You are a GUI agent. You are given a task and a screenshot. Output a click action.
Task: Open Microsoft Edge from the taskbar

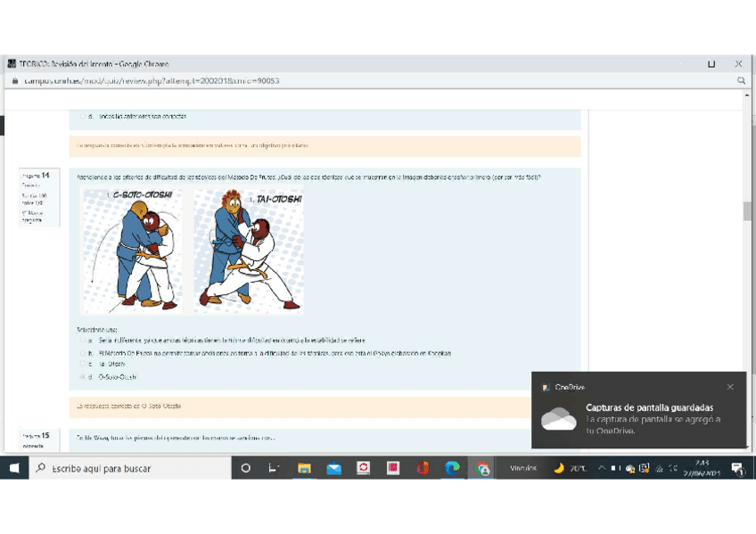coord(452,468)
